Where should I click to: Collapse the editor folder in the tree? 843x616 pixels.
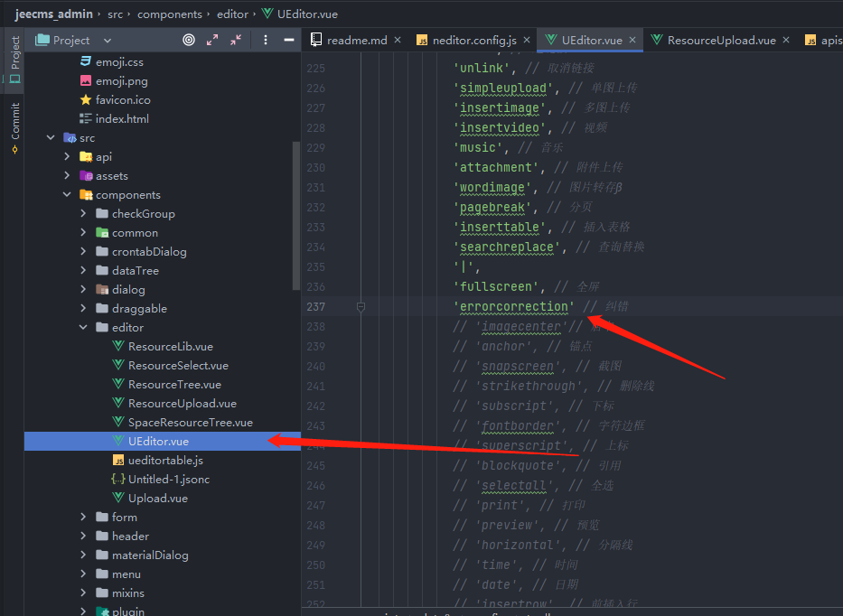pyautogui.click(x=83, y=328)
